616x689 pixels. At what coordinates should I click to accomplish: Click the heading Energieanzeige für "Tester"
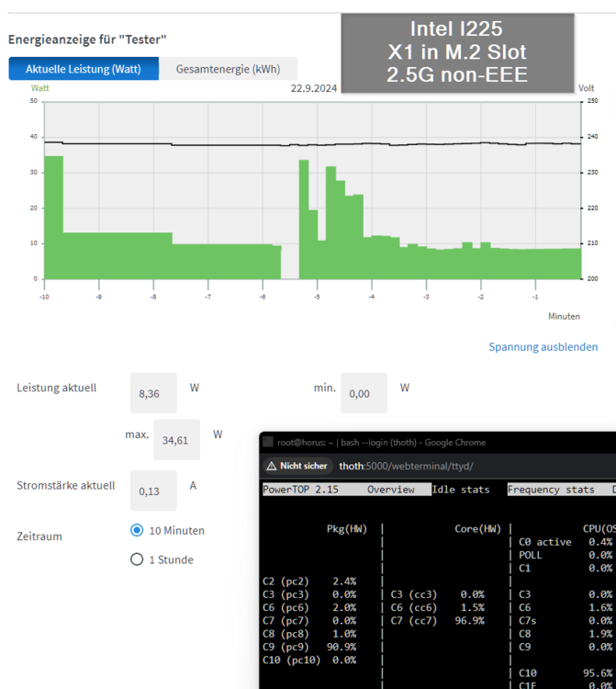[x=87, y=40]
